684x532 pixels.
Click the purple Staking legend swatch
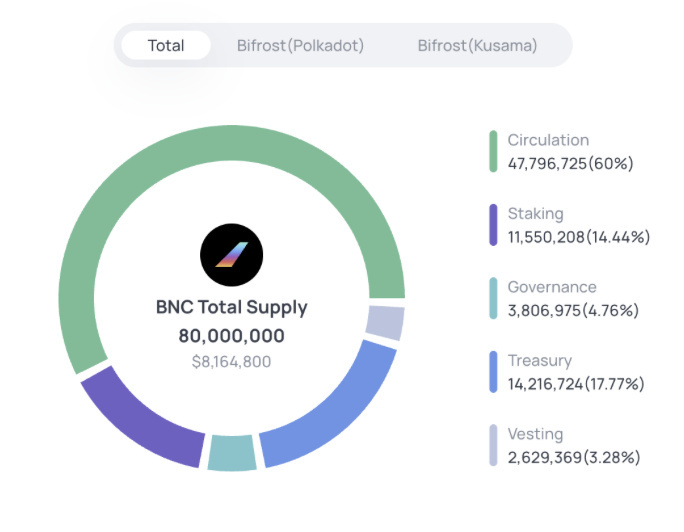pos(493,225)
